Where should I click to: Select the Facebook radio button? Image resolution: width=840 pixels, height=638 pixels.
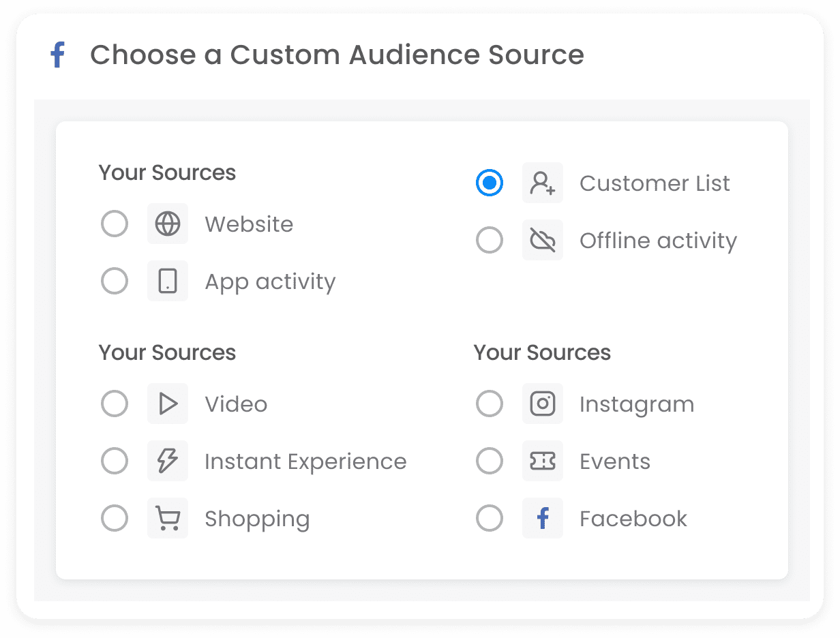click(490, 518)
